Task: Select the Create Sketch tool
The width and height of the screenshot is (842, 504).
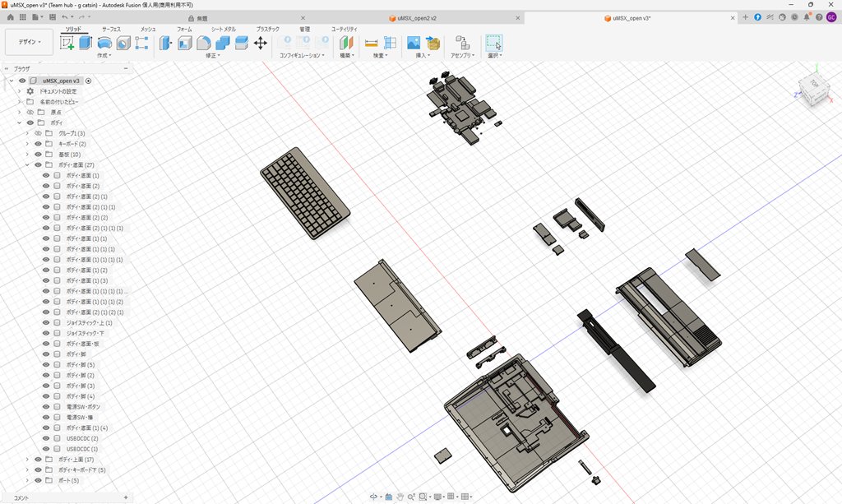Action: 67,43
